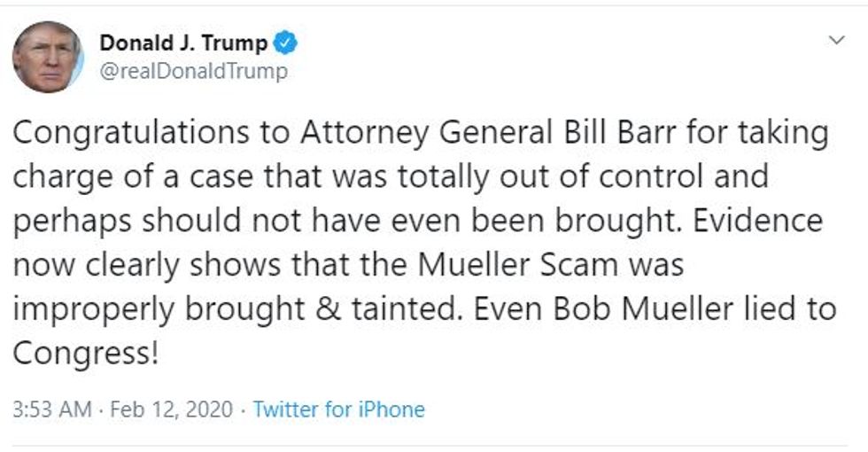The image size is (868, 452).
Task: Click the "Mueller Scam" phrase
Action: (x=535, y=266)
